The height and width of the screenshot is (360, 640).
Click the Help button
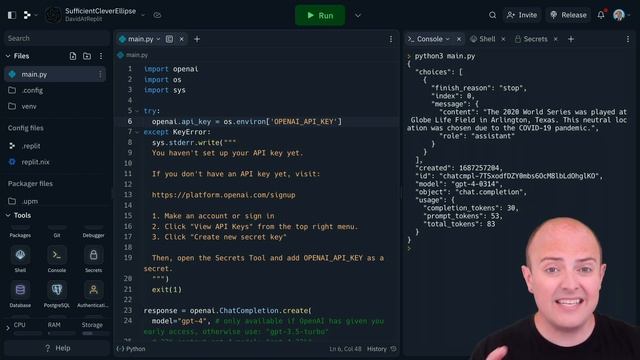click(x=57, y=348)
